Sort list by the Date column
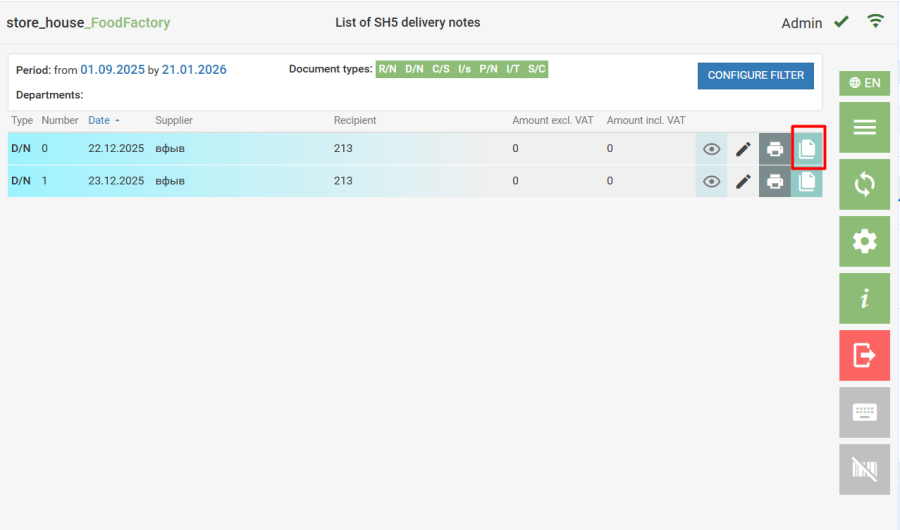The width and height of the screenshot is (900, 530). coord(99,120)
